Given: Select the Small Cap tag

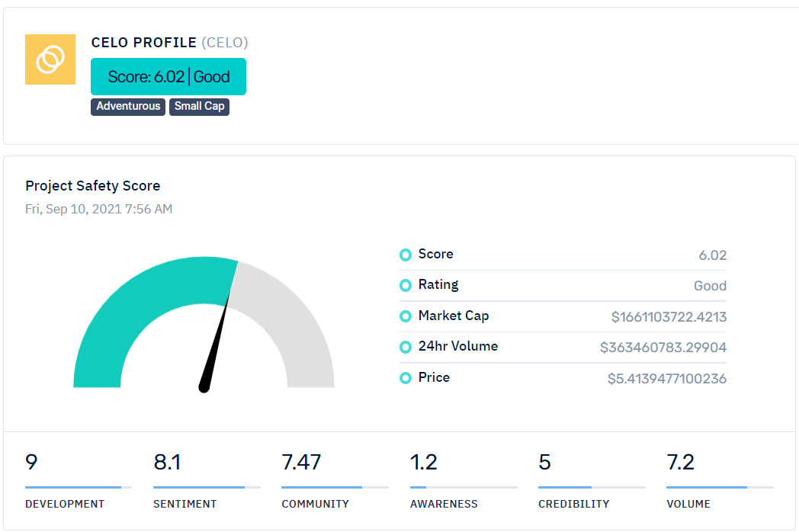Looking at the screenshot, I should tap(199, 107).
